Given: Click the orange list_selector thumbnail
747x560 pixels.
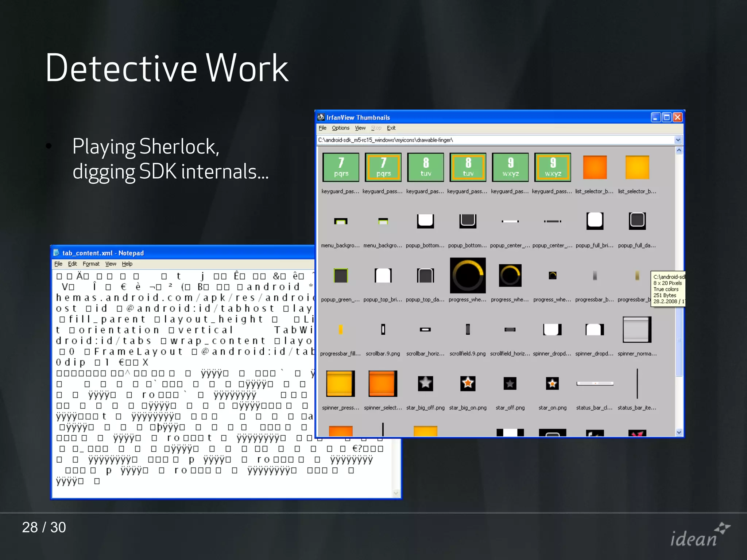Looking at the screenshot, I should click(x=595, y=167).
